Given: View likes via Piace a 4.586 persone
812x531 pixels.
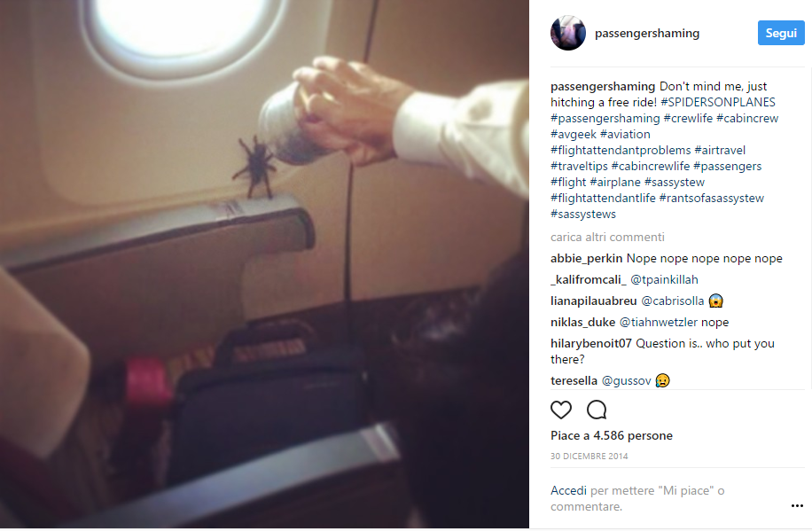Looking at the screenshot, I should 611,435.
